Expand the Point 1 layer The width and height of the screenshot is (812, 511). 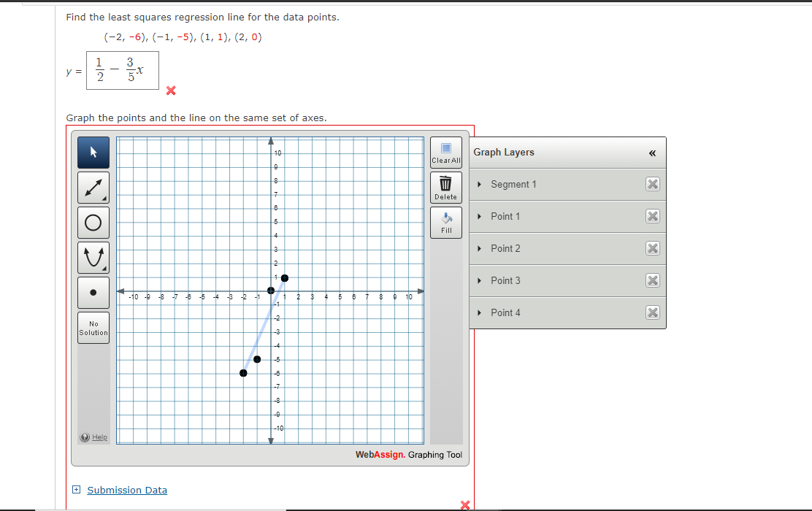coord(480,216)
